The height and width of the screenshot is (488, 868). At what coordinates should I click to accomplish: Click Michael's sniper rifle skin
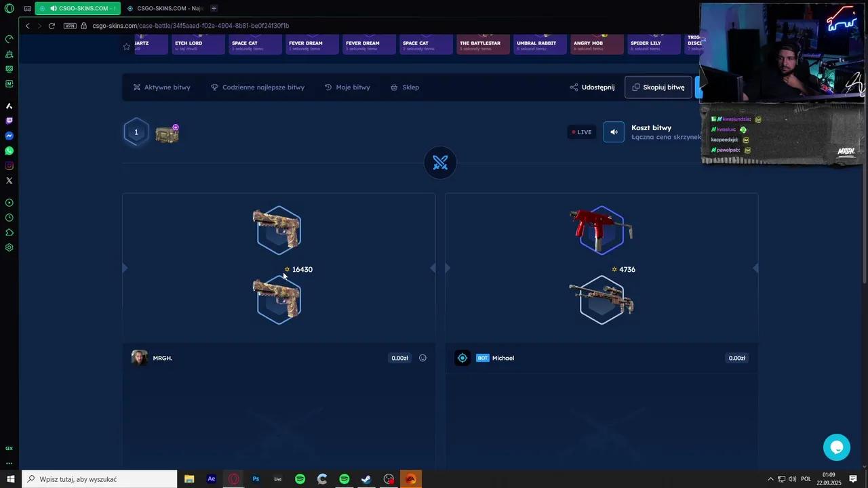(601, 300)
